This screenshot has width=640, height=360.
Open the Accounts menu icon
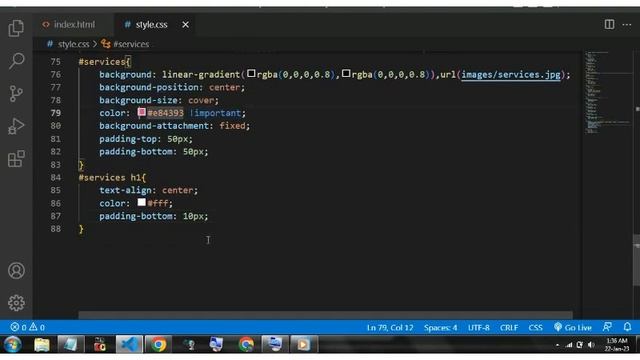[x=16, y=271]
